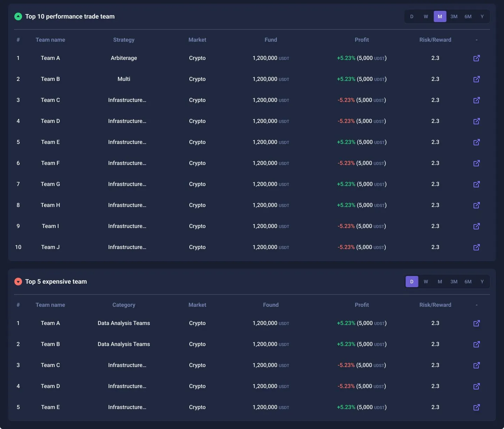
Task: Click Found column header in expensive team table
Action: click(x=271, y=305)
